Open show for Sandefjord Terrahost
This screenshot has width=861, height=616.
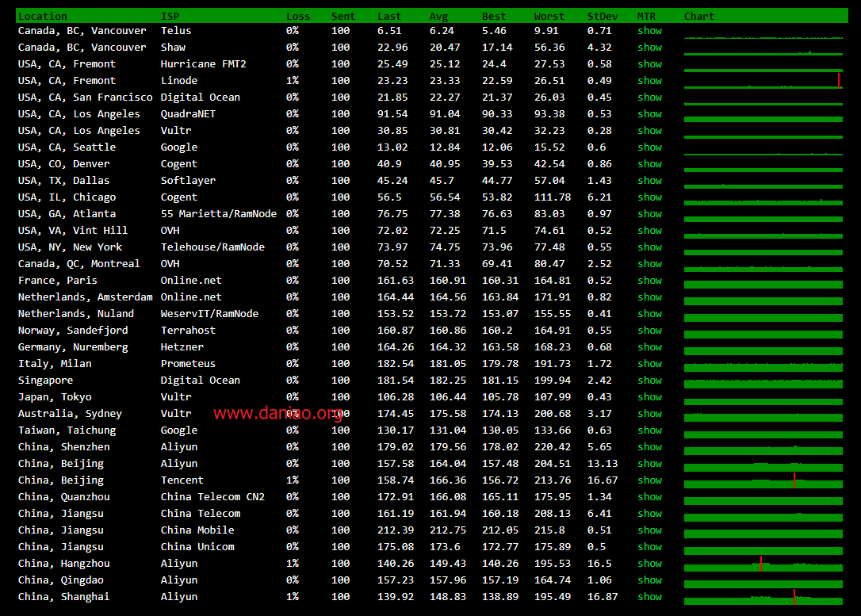(649, 331)
